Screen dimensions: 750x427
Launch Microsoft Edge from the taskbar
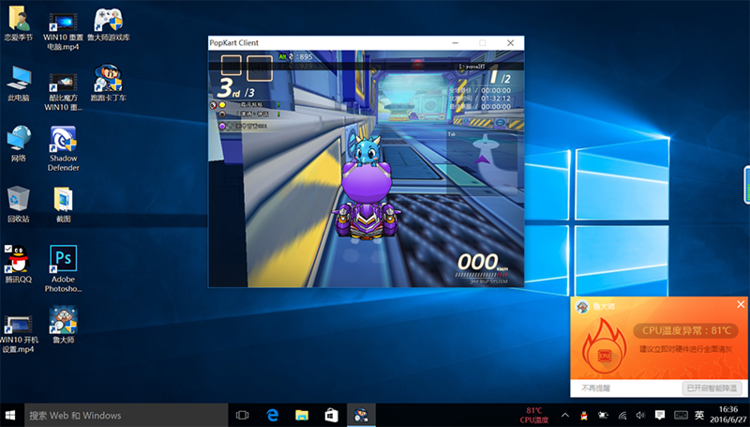[x=271, y=415]
